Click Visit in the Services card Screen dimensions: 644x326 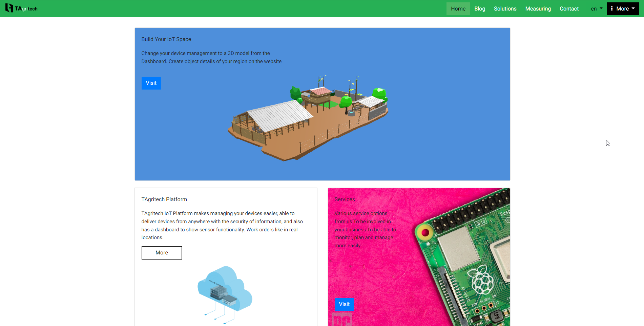(344, 304)
